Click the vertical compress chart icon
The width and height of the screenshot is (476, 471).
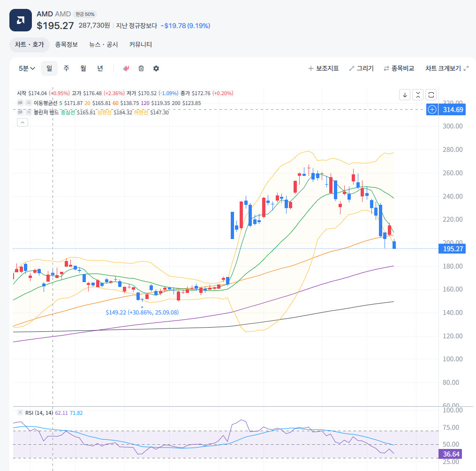click(418, 95)
